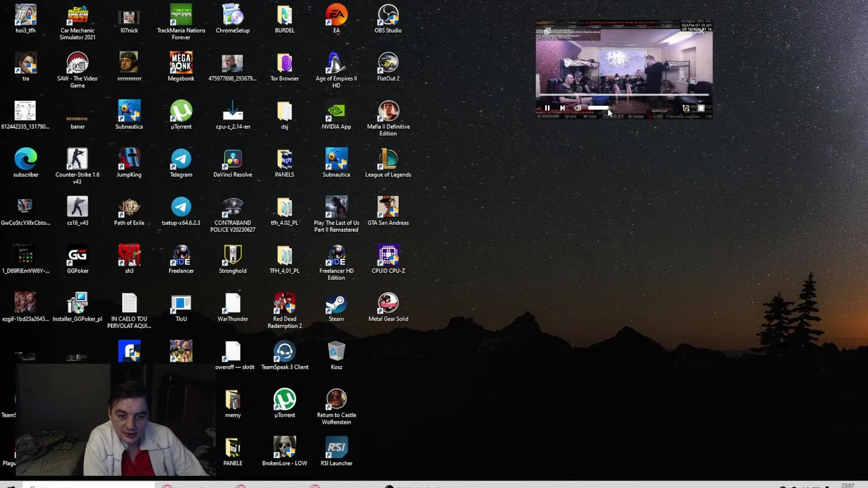The height and width of the screenshot is (488, 868).
Task: Open IN CAELO TOU PERVOLAT AQUI text file
Action: (129, 310)
